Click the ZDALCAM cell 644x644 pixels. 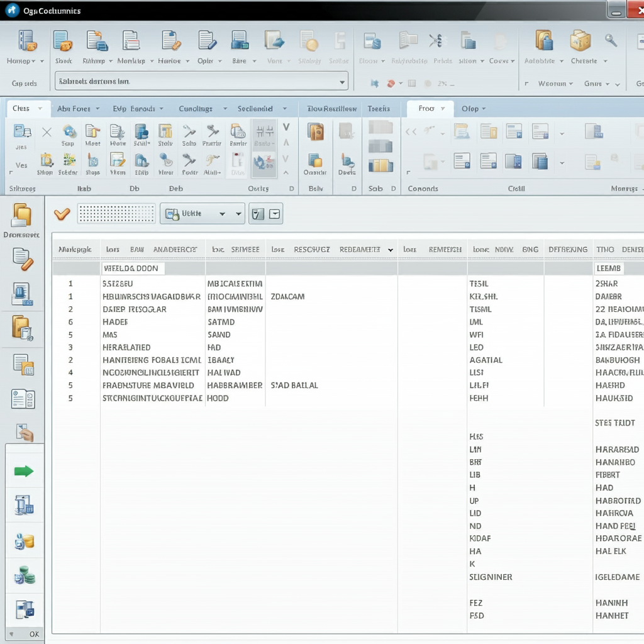(x=287, y=297)
